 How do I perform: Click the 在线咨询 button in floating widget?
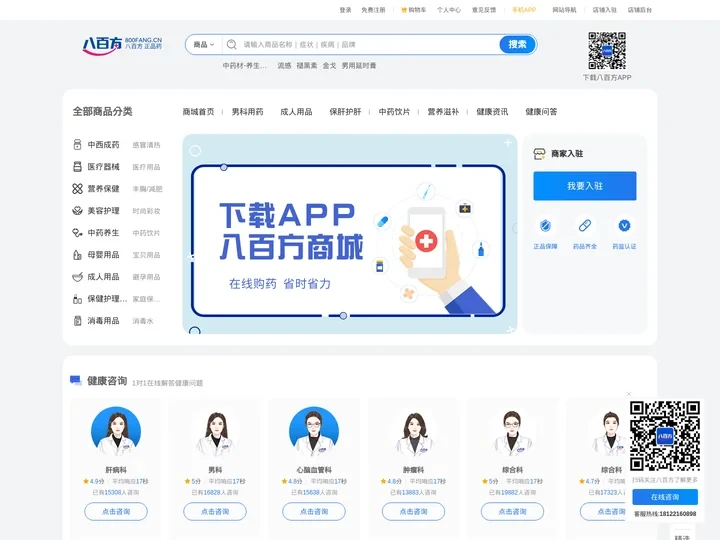pos(665,497)
